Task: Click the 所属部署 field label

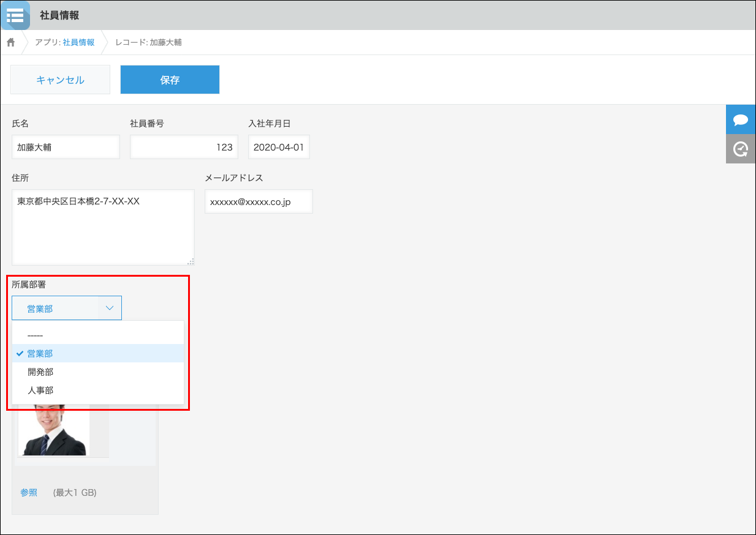Action: (x=29, y=284)
